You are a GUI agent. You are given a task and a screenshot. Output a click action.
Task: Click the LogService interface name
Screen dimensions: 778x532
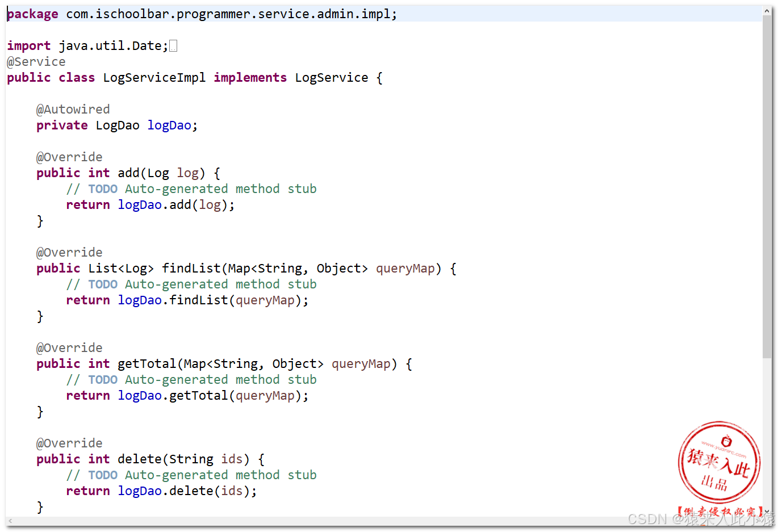pyautogui.click(x=332, y=78)
